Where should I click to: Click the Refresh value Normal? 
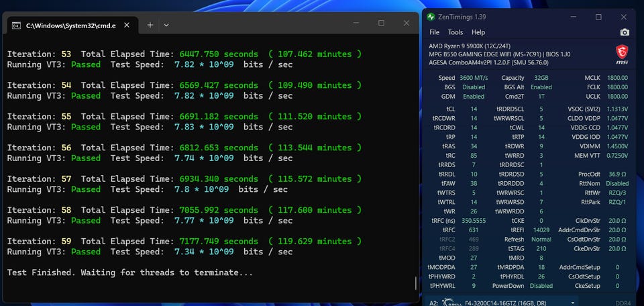(541, 239)
